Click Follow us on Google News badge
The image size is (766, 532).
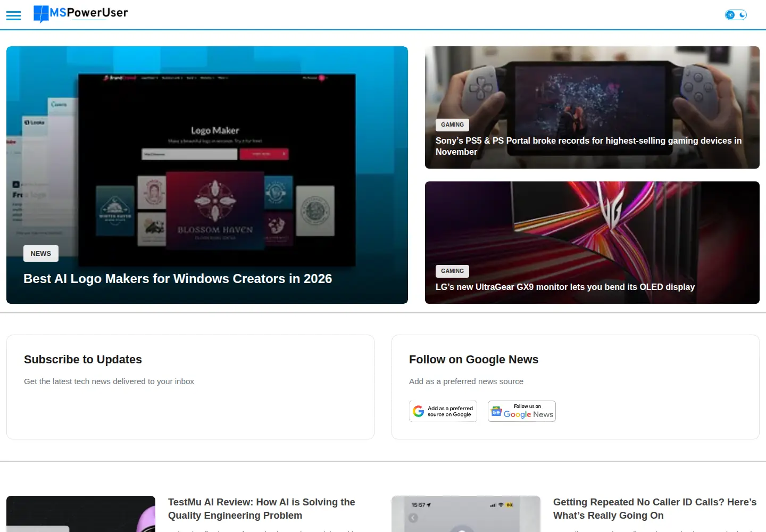click(522, 411)
